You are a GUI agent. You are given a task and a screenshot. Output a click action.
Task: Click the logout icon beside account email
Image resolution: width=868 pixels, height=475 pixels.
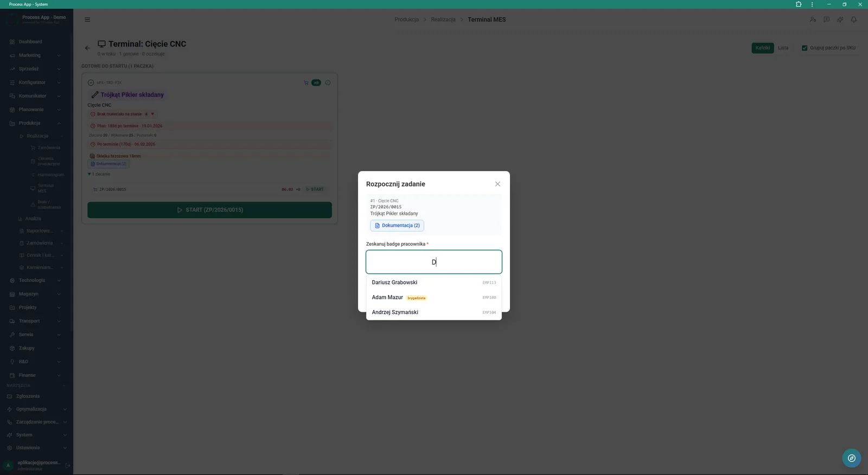click(x=68, y=465)
